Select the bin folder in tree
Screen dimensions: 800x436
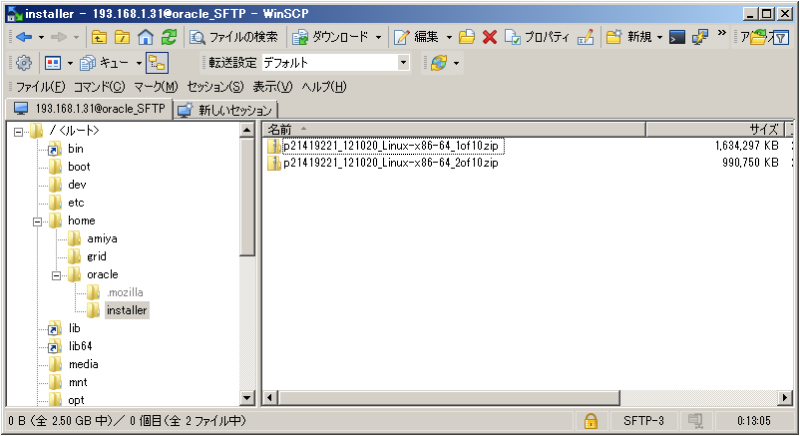point(76,149)
